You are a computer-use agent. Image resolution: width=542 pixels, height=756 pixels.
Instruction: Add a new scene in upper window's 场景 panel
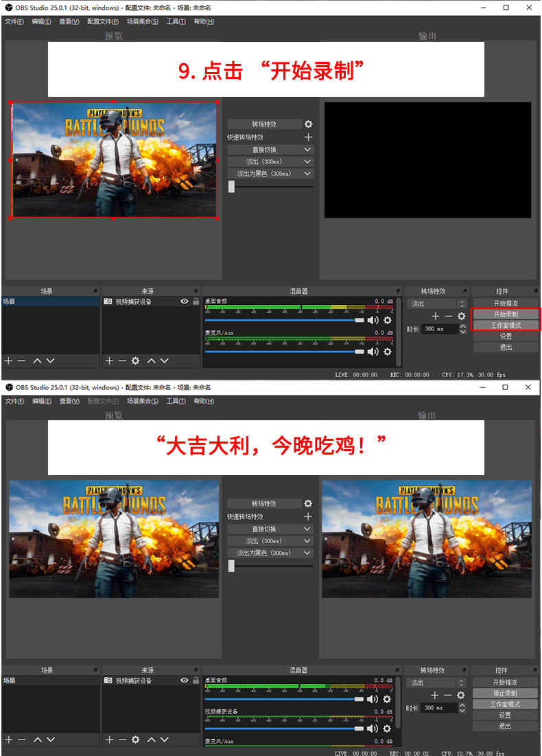tap(8, 360)
